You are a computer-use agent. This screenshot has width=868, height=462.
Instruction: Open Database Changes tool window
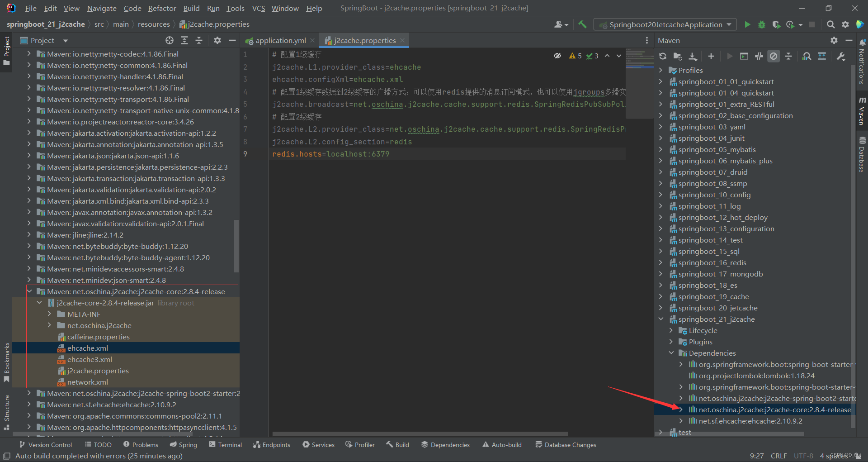point(566,445)
